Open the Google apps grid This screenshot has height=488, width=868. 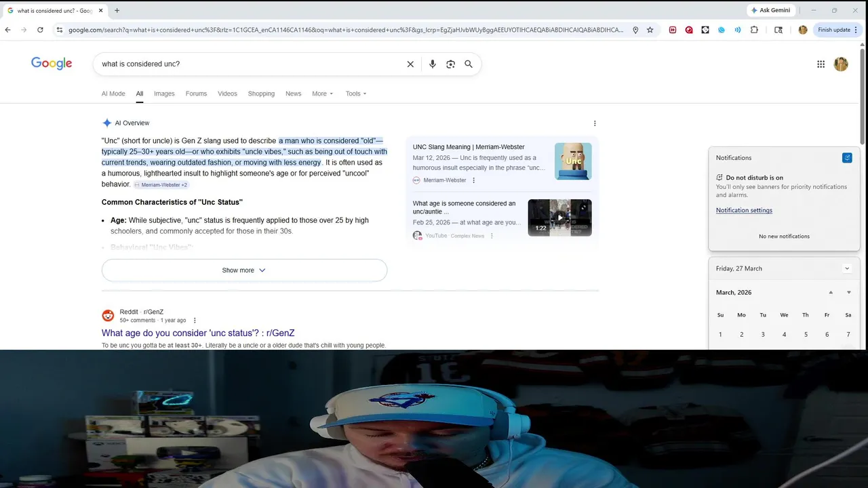point(821,64)
